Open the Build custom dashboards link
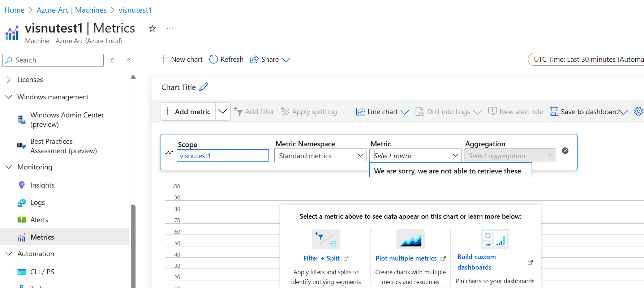Viewport: 644px width, 288px height. (x=476, y=262)
